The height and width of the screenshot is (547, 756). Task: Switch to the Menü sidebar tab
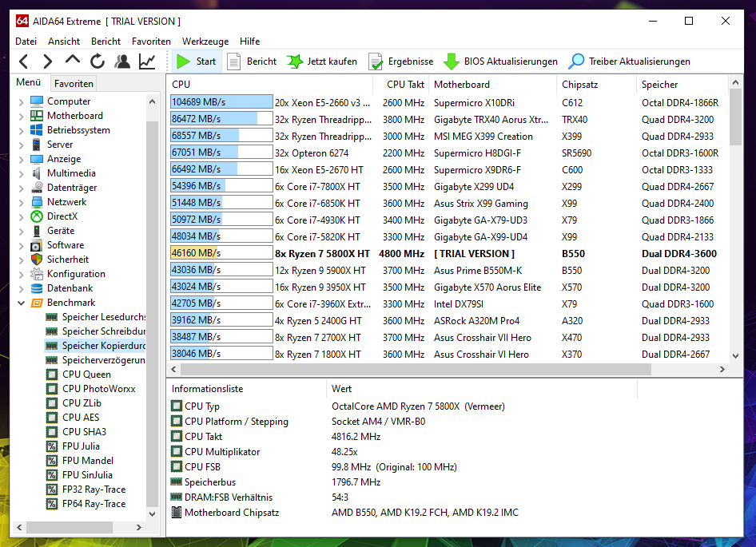[29, 82]
